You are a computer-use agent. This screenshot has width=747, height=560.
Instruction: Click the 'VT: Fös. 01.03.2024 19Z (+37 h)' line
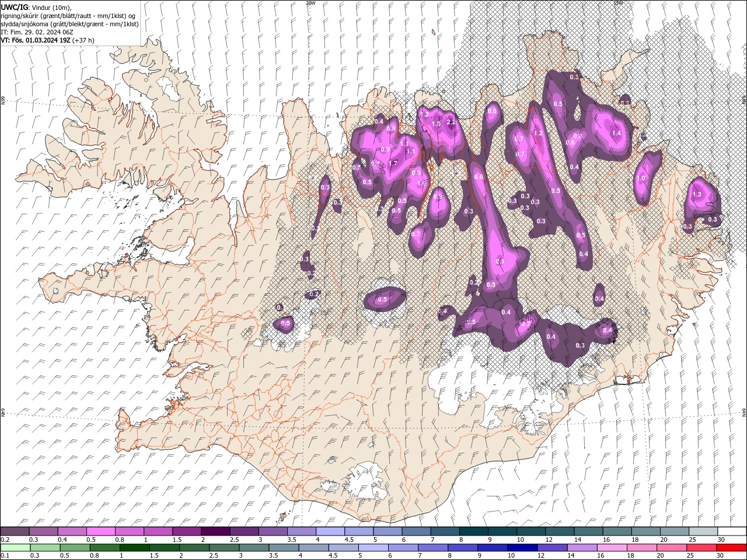coord(47,40)
